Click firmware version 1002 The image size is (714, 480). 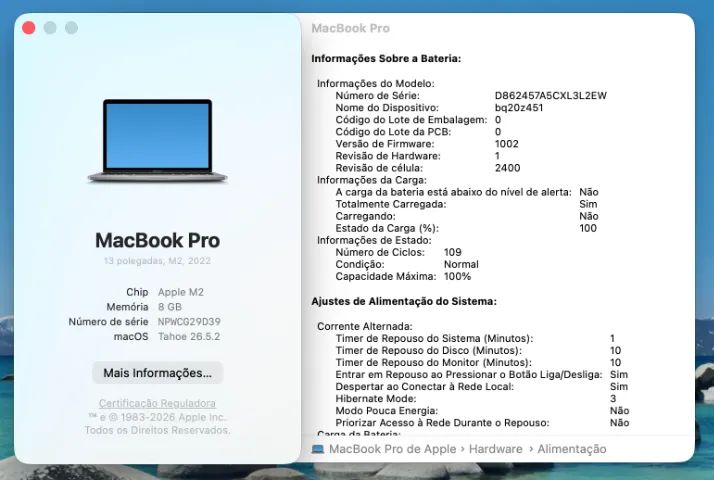(506, 144)
